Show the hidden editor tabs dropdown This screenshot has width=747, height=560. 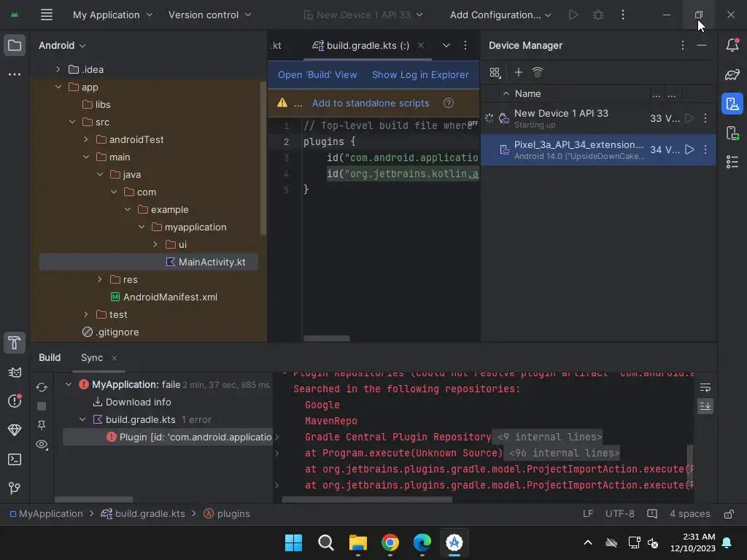click(446, 45)
